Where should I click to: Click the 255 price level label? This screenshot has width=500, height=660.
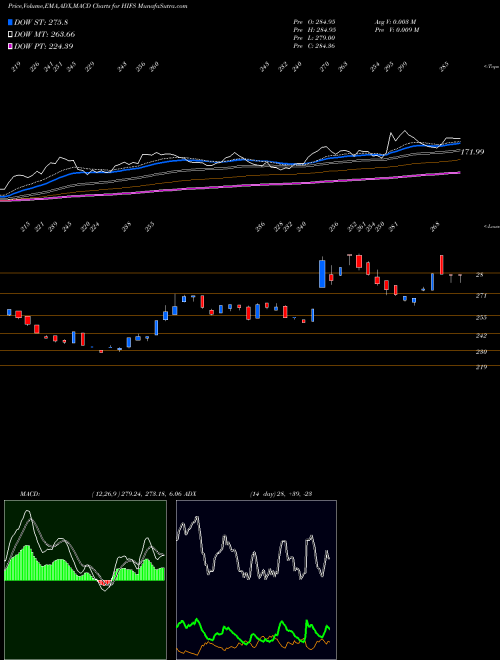(x=481, y=317)
